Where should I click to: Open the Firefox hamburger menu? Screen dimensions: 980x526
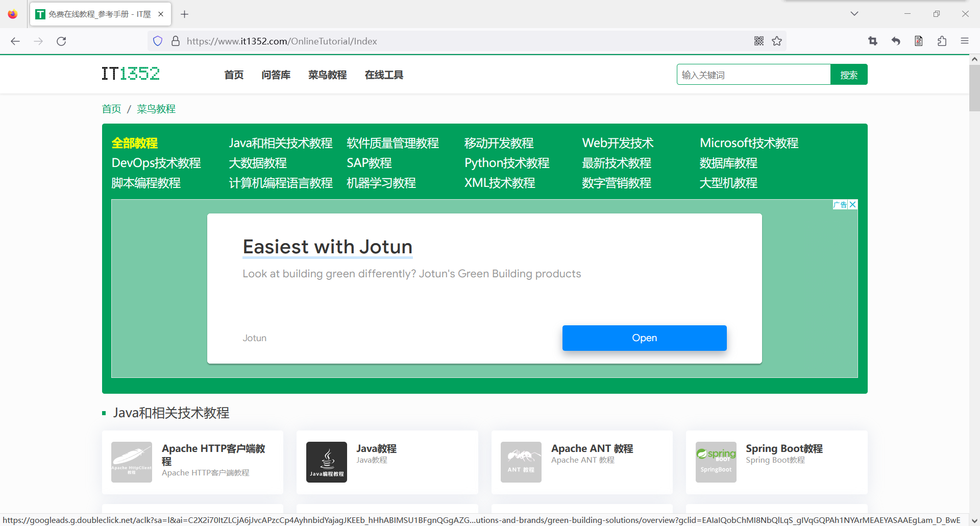pos(965,41)
